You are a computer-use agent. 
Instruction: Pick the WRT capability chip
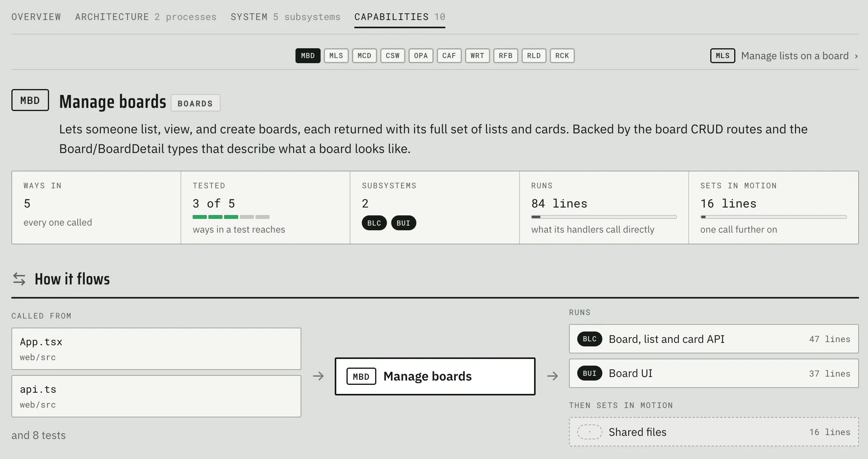pyautogui.click(x=477, y=56)
